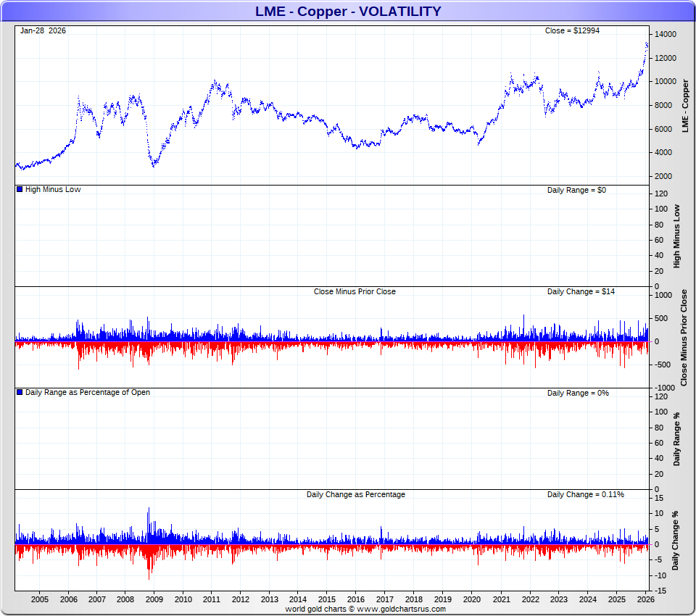Click the vertical Daily Change % axis title
This screenshot has height=616, width=696.
(675, 541)
